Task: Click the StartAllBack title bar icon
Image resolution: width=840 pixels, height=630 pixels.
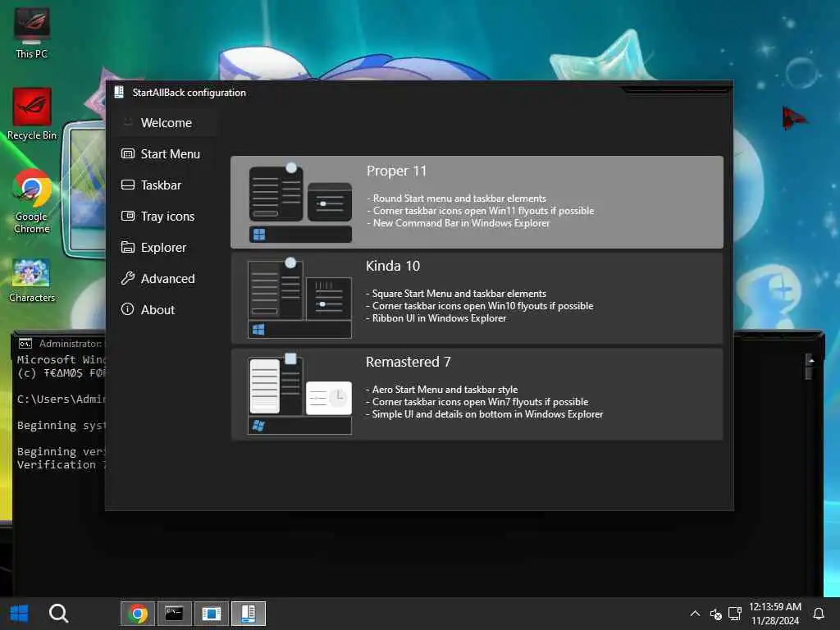Action: pos(119,92)
